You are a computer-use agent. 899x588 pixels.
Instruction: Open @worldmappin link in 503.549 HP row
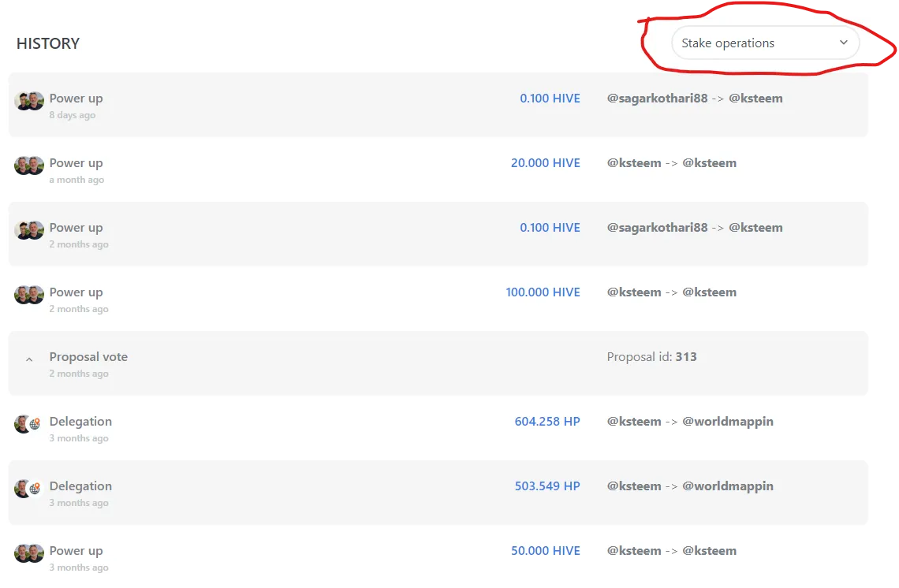point(728,486)
